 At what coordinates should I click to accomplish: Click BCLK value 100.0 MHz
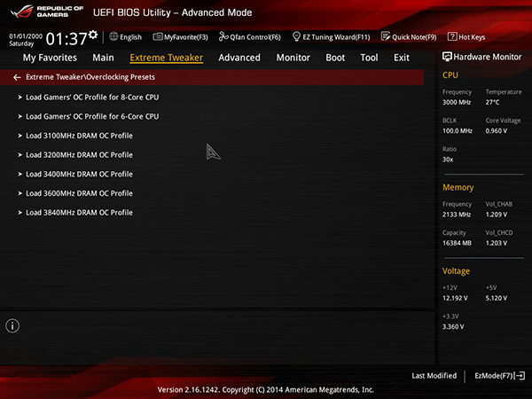(x=458, y=130)
